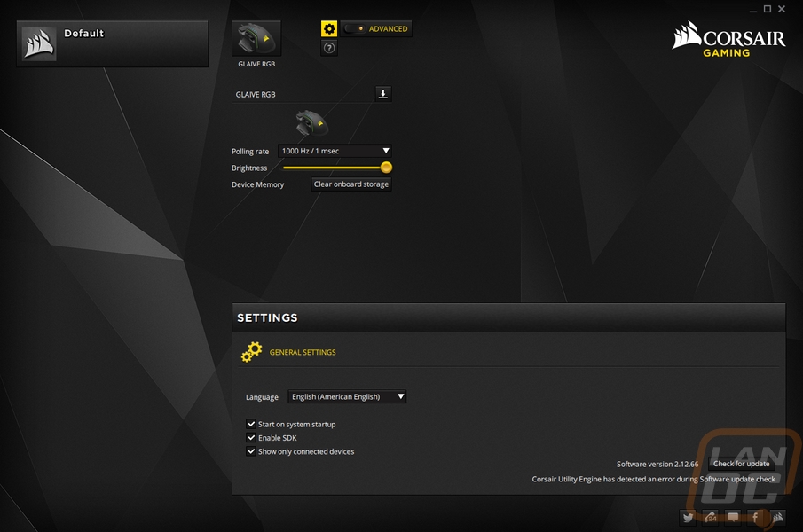Click the software update error message
Viewport: 803px width, 532px height.
click(654, 479)
